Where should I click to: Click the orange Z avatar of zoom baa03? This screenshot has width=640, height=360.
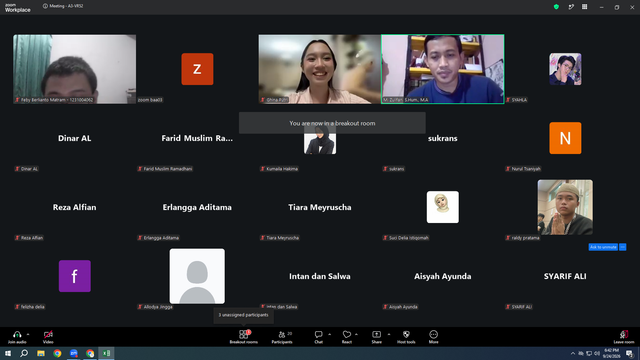coord(197,69)
